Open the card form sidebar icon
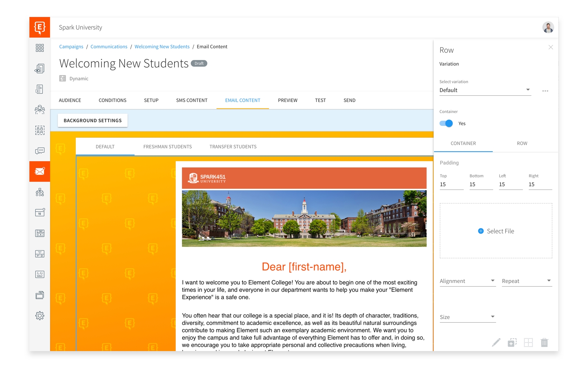This screenshot has width=588, height=368. [40, 254]
